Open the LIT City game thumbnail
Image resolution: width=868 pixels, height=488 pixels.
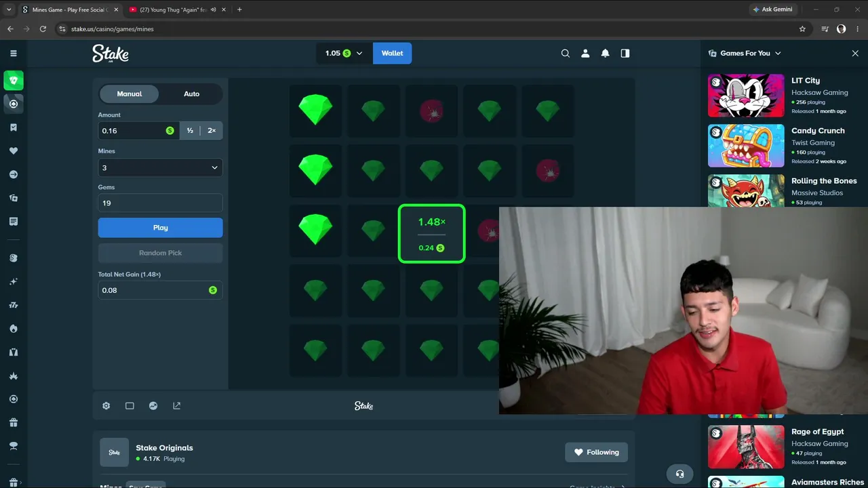pos(746,96)
